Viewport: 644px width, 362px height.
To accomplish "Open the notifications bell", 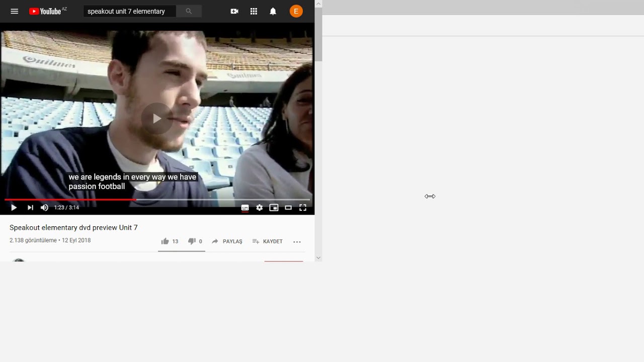I will [x=273, y=11].
